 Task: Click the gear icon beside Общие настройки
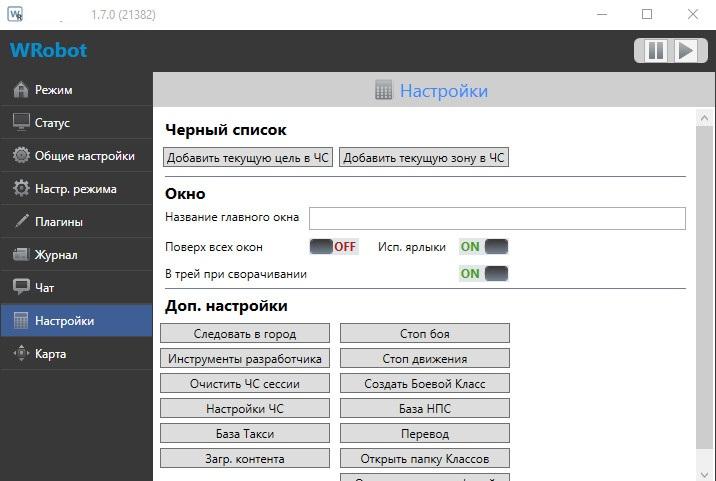[x=21, y=156]
